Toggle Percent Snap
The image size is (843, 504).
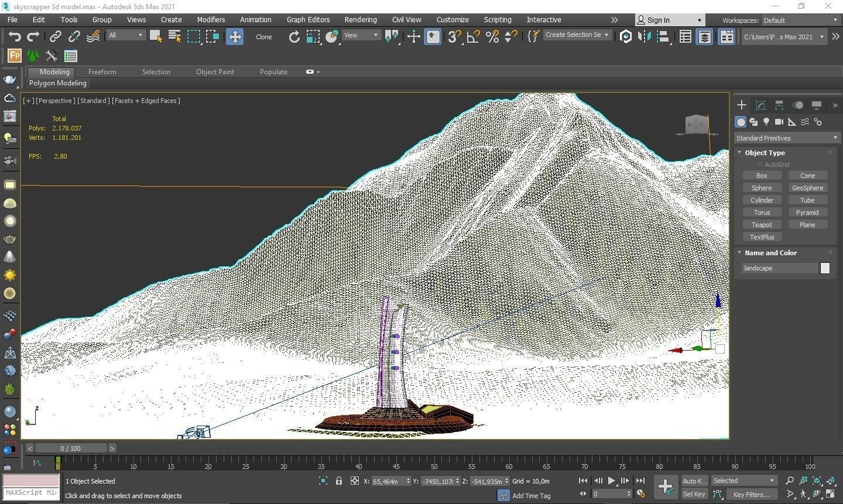[492, 37]
